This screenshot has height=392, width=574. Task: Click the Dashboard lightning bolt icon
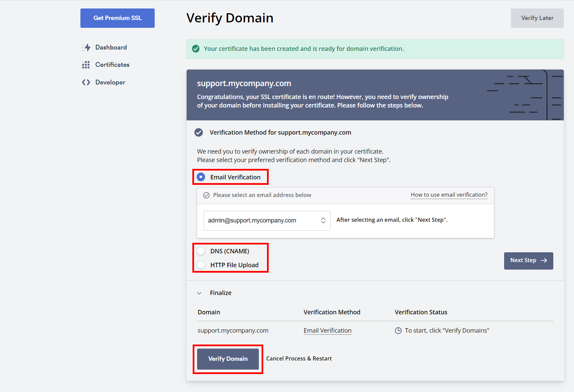pyautogui.click(x=87, y=47)
